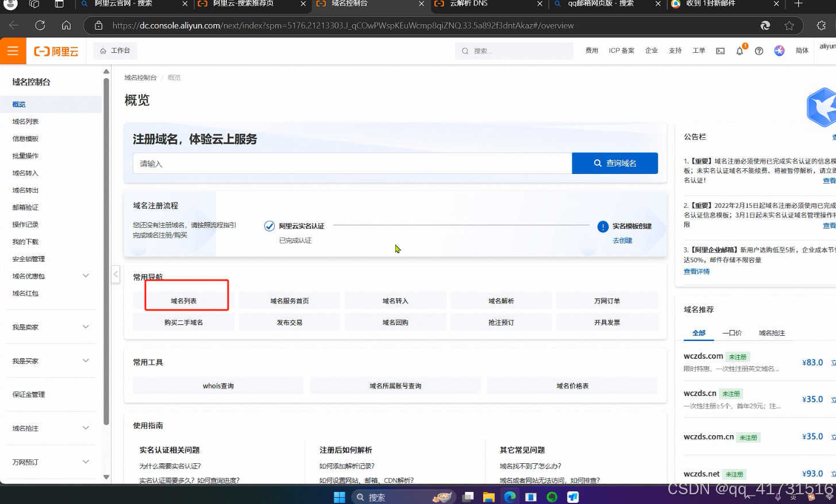Screen dimensions: 836x504
Task: Open the AI assistant icon in the header
Action: click(779, 51)
